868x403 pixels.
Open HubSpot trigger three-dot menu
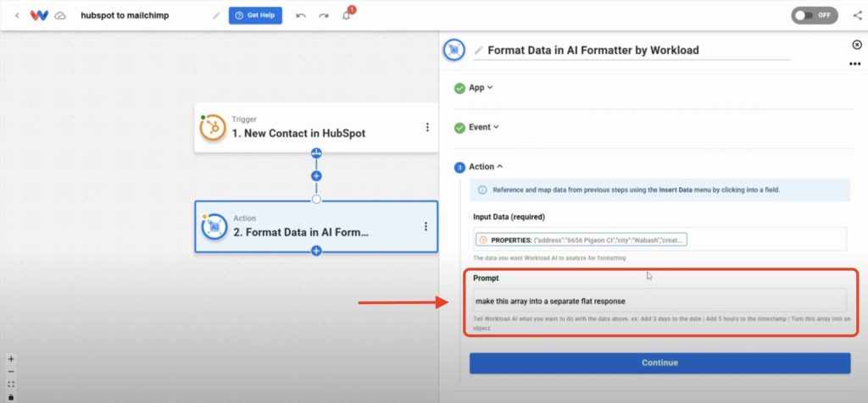click(x=427, y=127)
